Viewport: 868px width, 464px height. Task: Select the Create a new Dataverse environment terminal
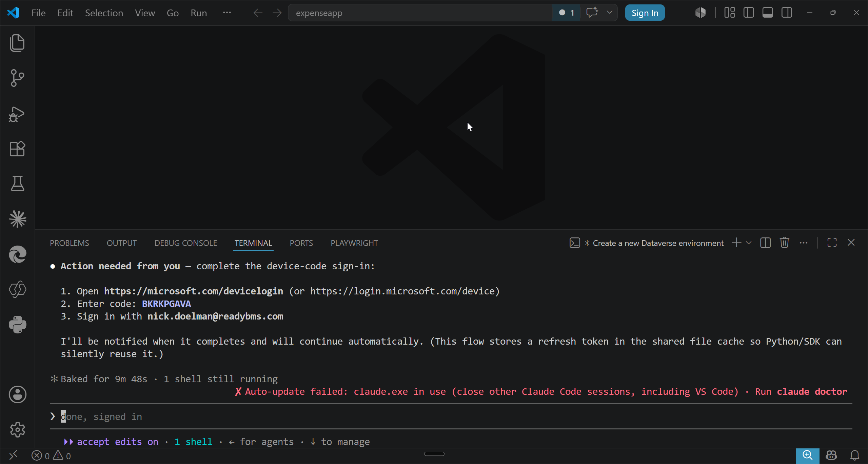click(x=647, y=243)
